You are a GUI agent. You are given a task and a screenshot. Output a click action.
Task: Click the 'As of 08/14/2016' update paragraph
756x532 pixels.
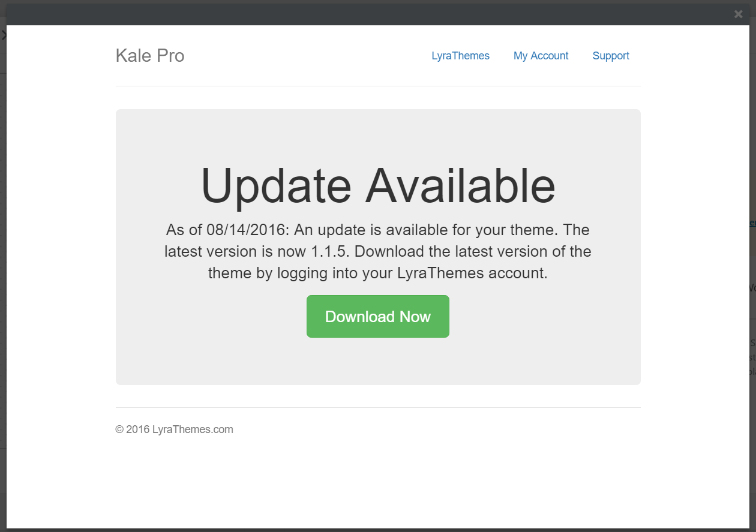(378, 251)
